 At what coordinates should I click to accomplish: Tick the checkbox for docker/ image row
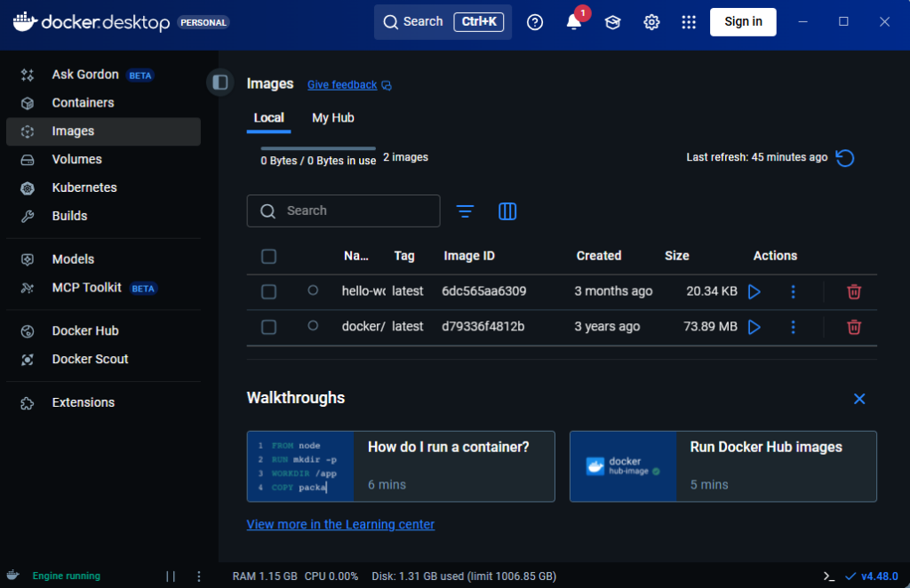pyautogui.click(x=269, y=327)
